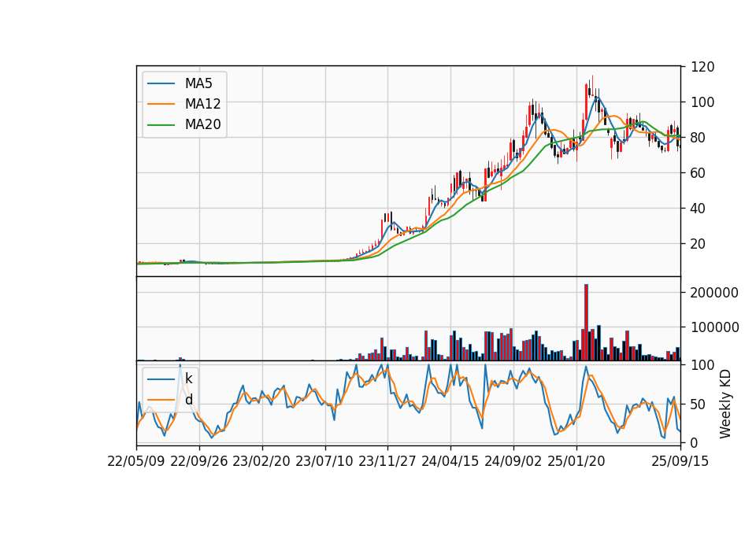This screenshot has width=756, height=543.
Task: Click the MA12 legend label
Action: coord(202,104)
